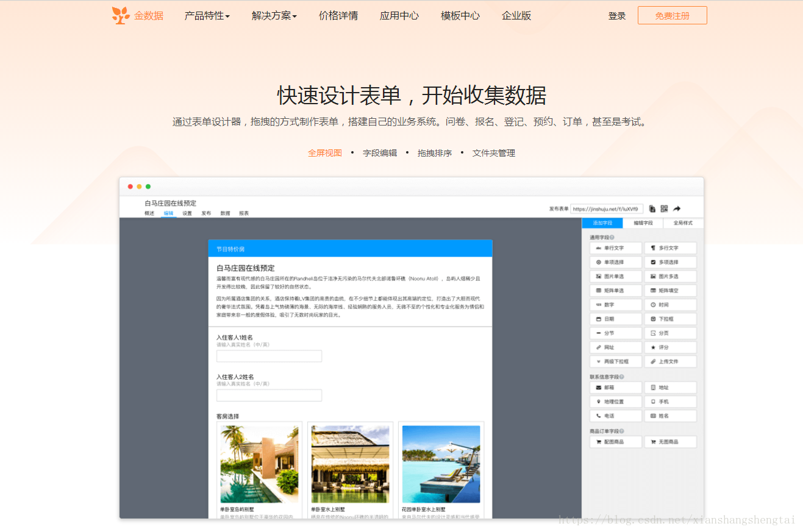Click the share arrow icon
Viewport: 803px width, 532px height.
click(677, 208)
